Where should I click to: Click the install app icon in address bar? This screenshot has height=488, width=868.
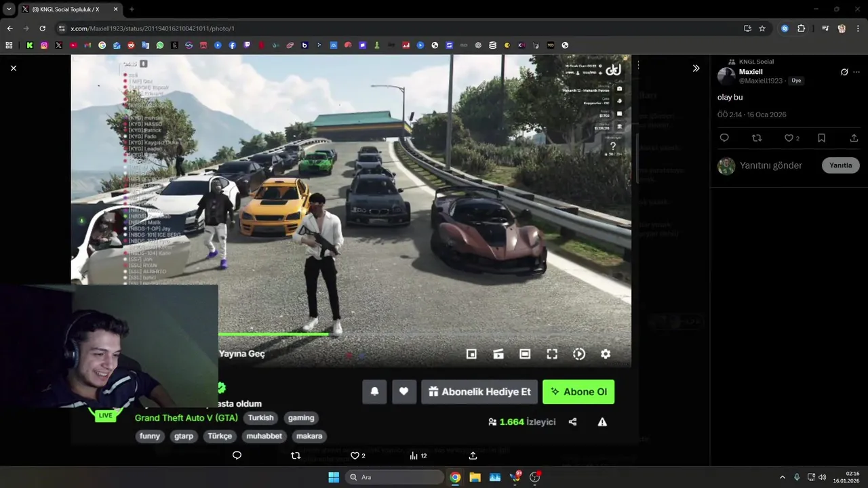[x=747, y=28]
